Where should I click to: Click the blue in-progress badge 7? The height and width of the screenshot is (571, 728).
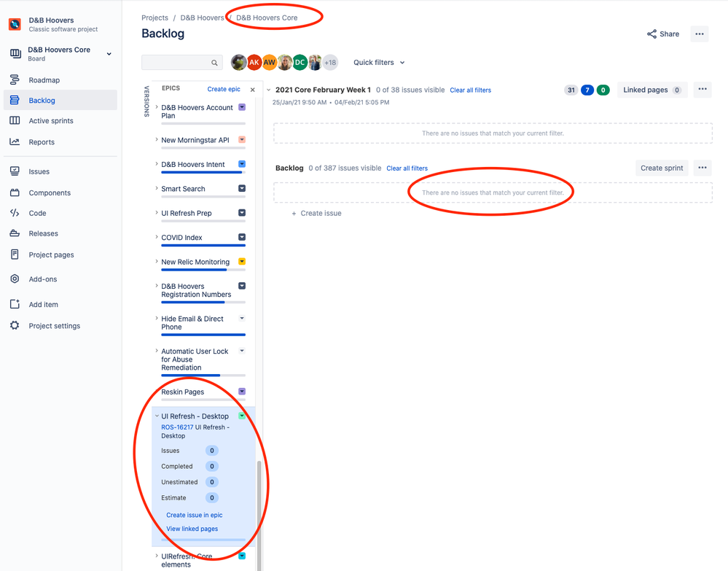point(587,90)
